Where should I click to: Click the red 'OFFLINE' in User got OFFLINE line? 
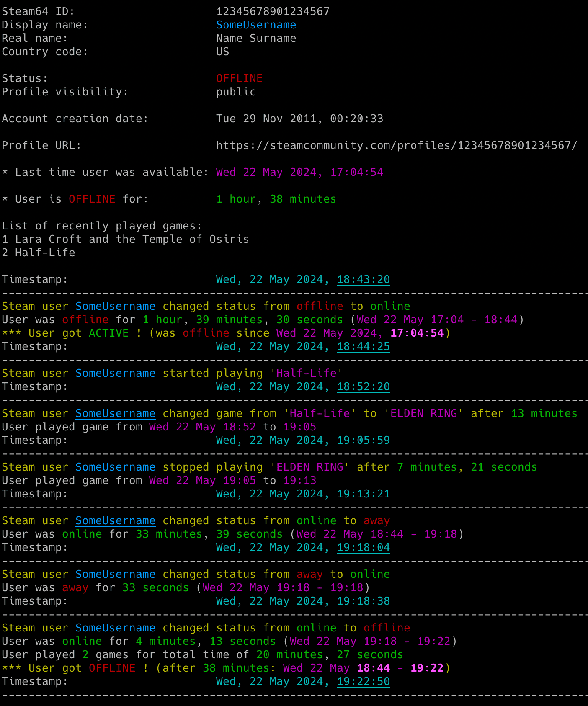coord(112,668)
